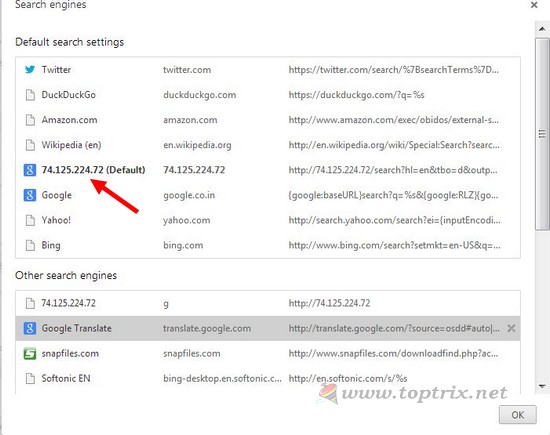Click the translate.google.com/?source=osdd URL

point(394,328)
